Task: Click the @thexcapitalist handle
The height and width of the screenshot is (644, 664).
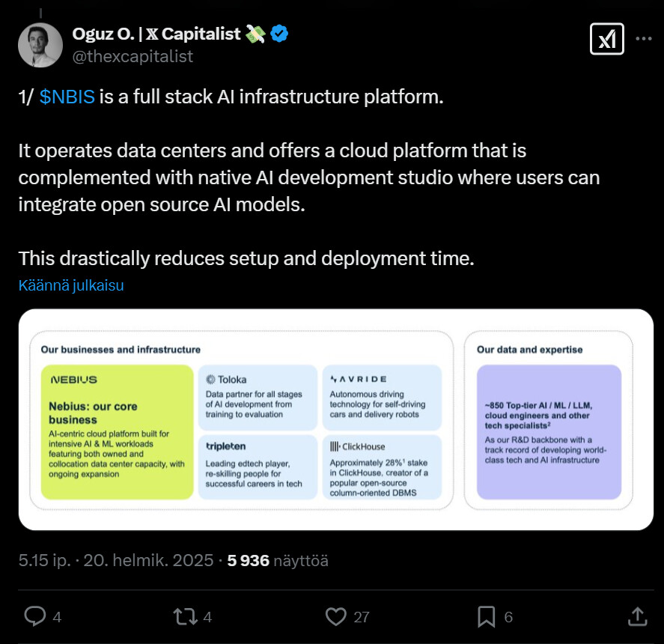Action: pos(133,56)
